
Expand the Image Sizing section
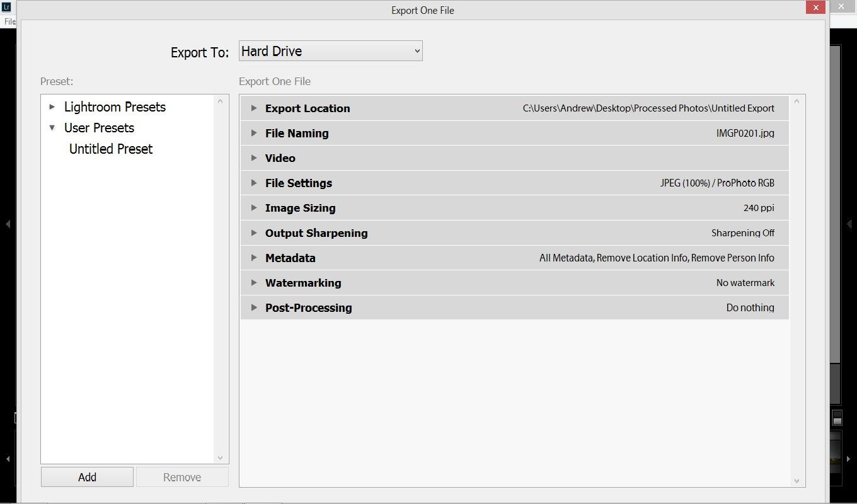pos(254,208)
